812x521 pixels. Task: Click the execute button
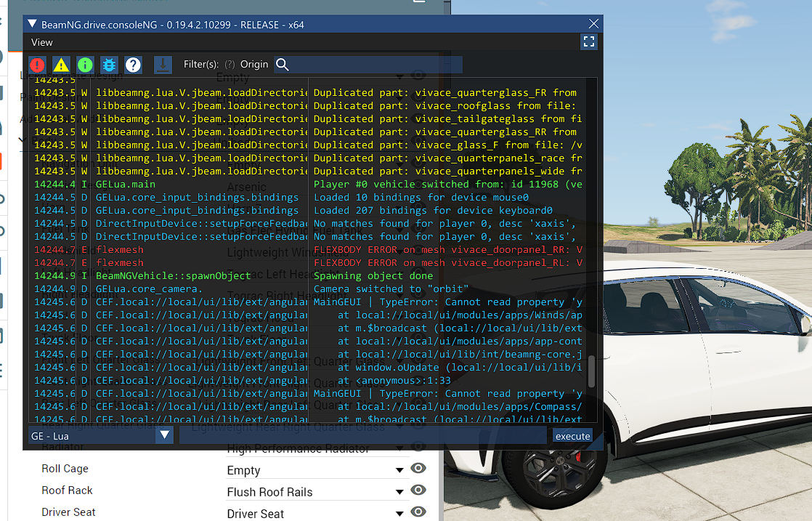pyautogui.click(x=572, y=436)
